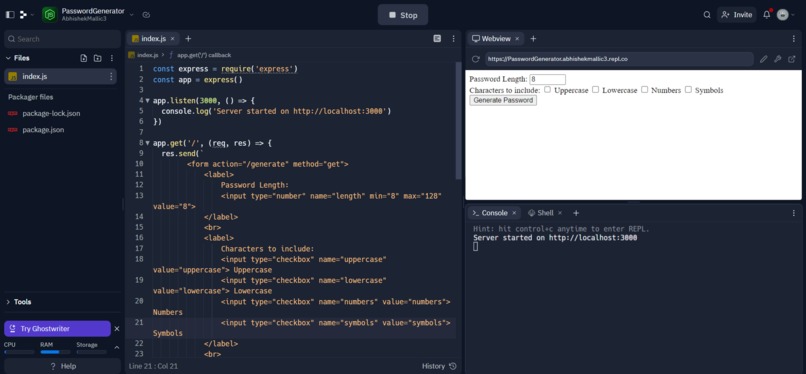This screenshot has height=374, width=806.
Task: Click the CPU usage bar
Action: [x=19, y=352]
